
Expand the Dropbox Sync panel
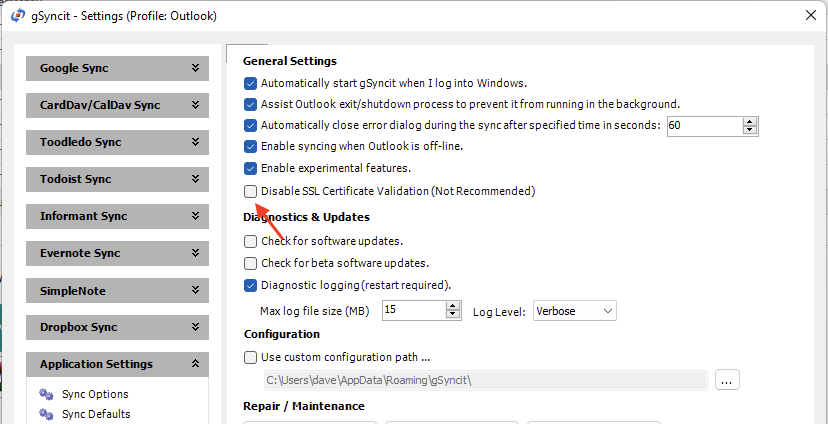tap(117, 327)
